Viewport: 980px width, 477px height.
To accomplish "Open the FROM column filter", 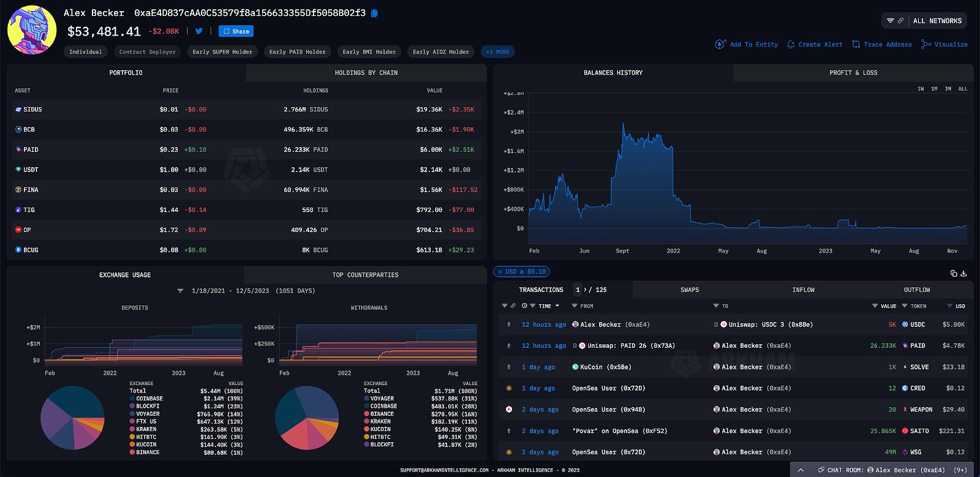I will 575,306.
